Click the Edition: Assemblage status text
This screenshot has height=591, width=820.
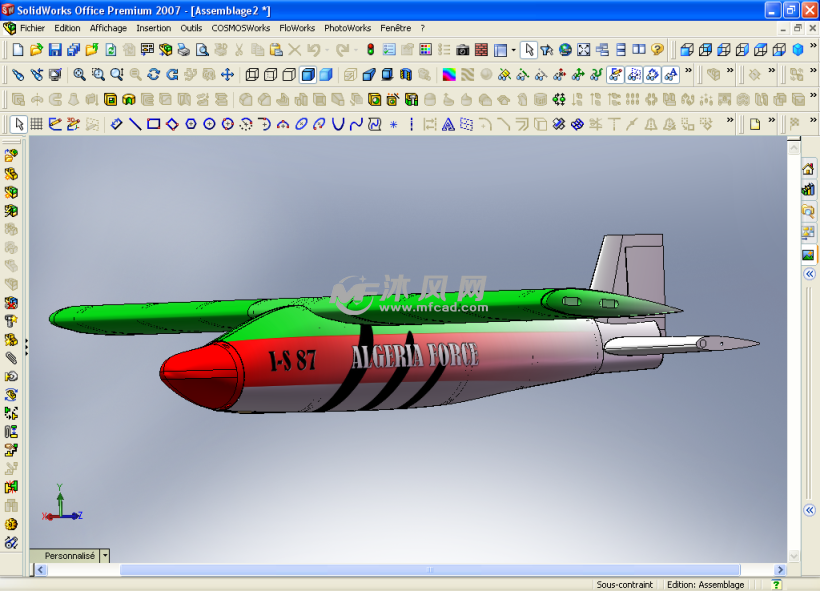tap(705, 584)
